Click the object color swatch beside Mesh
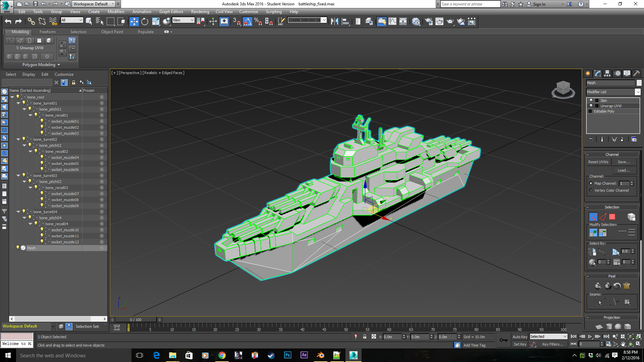 [x=639, y=83]
